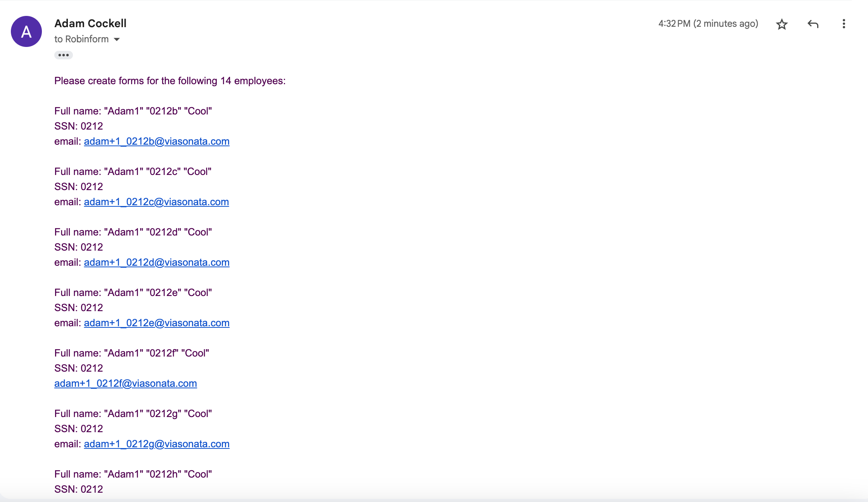
Task: Click the 'Please create forms' intro line
Action: tap(170, 81)
